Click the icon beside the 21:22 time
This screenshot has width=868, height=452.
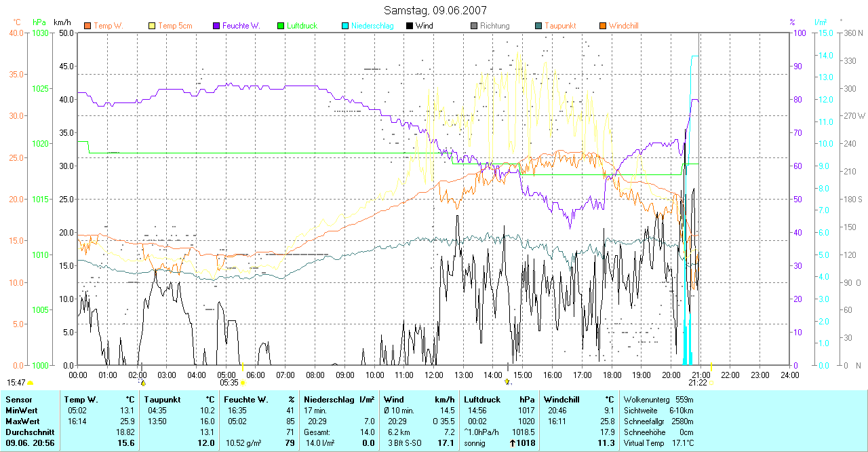(x=711, y=383)
